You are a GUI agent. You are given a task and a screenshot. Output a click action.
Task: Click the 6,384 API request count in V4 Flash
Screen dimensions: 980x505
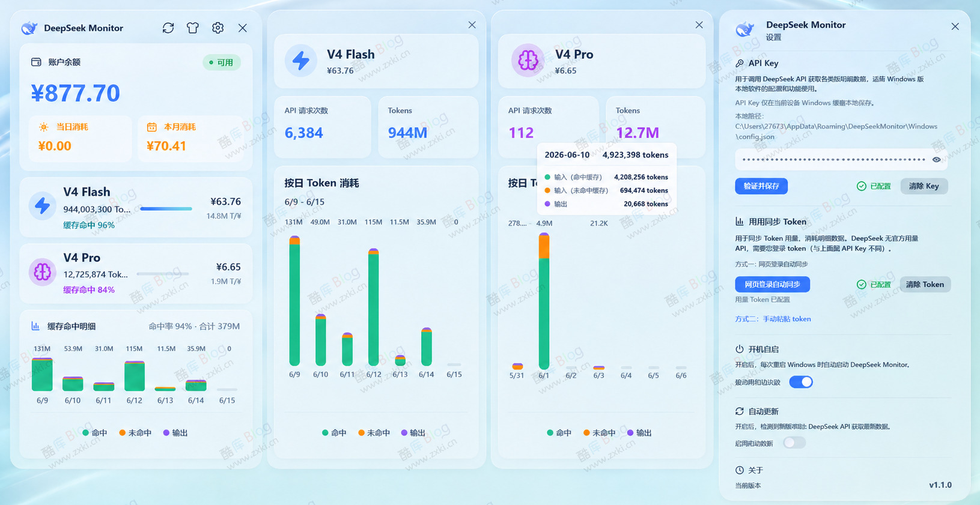tap(304, 133)
